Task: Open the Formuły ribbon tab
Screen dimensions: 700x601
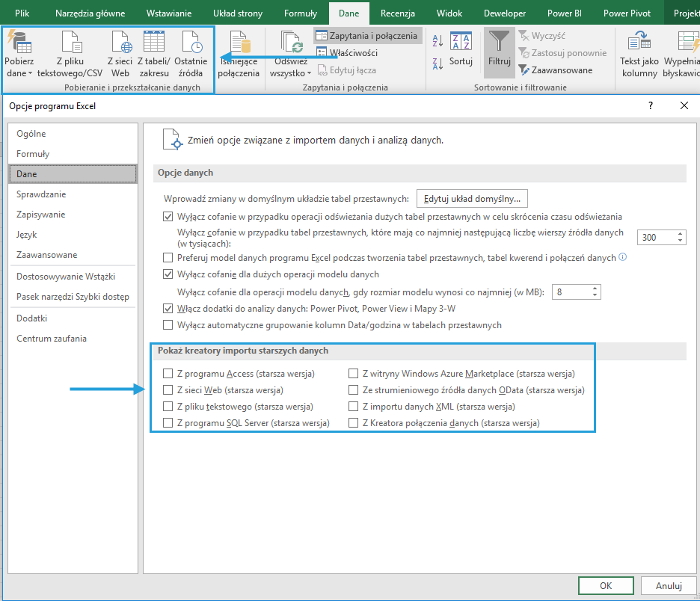Action: click(x=300, y=13)
